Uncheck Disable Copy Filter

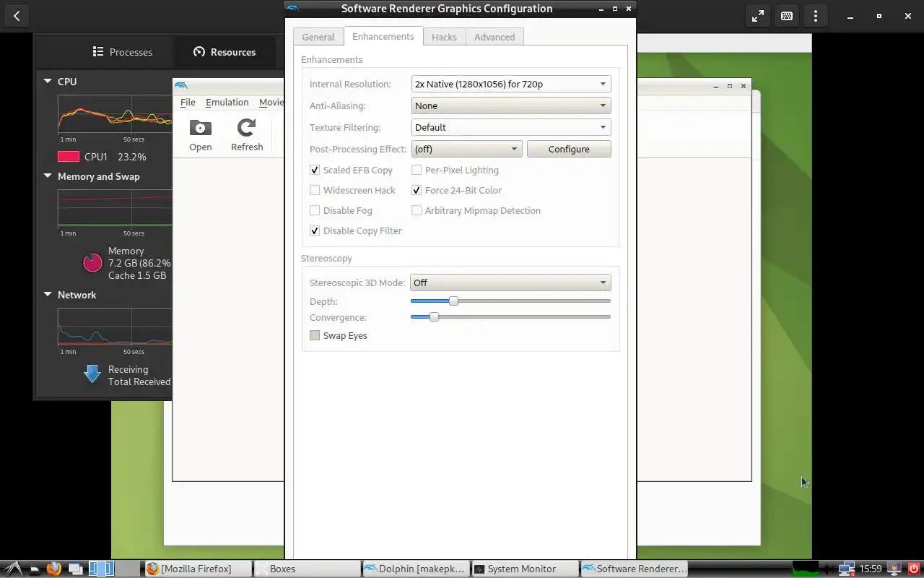coord(315,231)
